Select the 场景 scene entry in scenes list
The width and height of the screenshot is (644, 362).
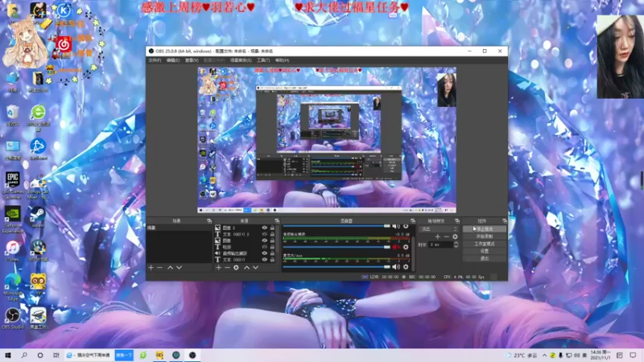179,228
